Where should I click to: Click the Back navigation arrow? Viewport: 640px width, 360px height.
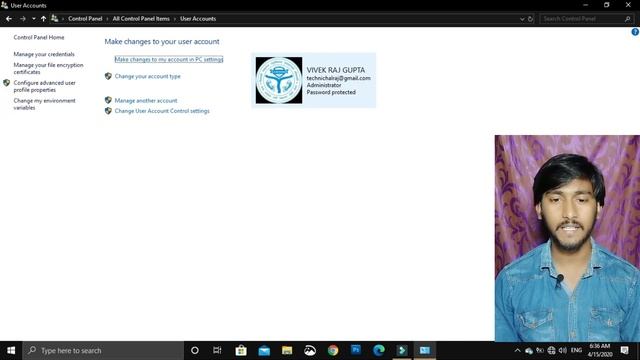tap(9, 19)
